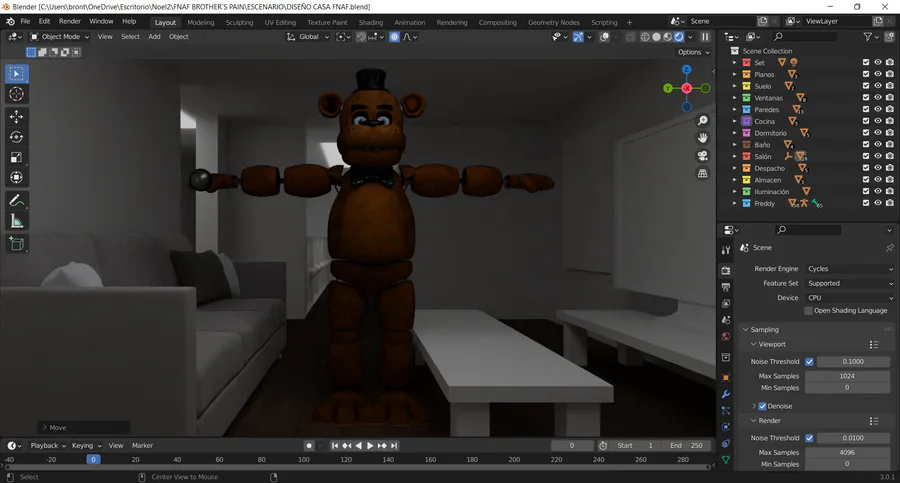Viewport: 900px width, 483px height.
Task: Switch perspective/orthographic grid icon
Action: 703,173
